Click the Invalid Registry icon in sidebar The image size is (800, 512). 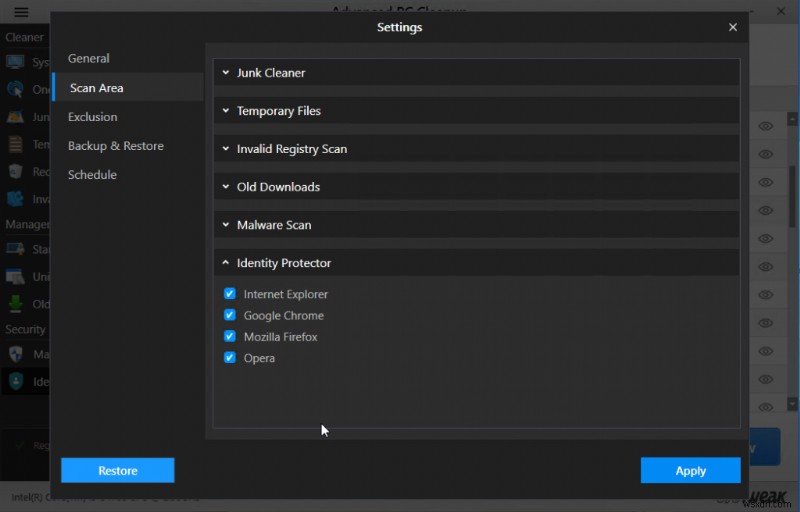15,198
